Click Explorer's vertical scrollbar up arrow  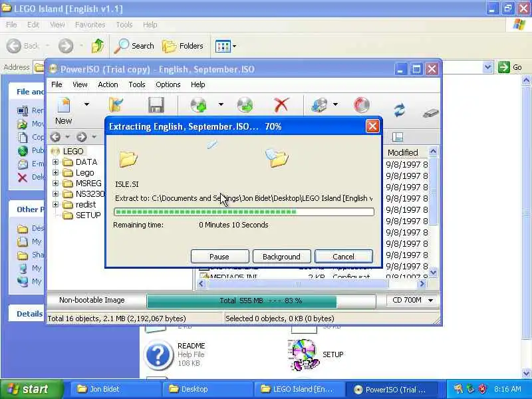[x=526, y=80]
